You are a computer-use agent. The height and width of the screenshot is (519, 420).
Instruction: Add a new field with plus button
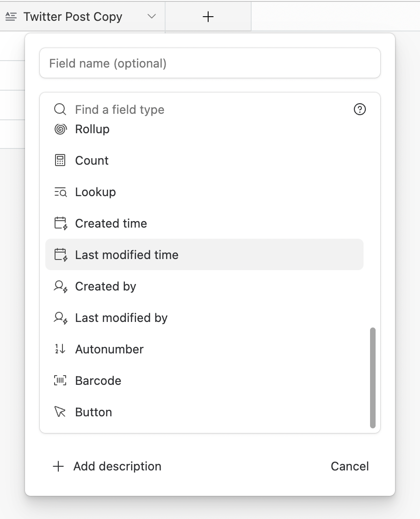click(208, 17)
